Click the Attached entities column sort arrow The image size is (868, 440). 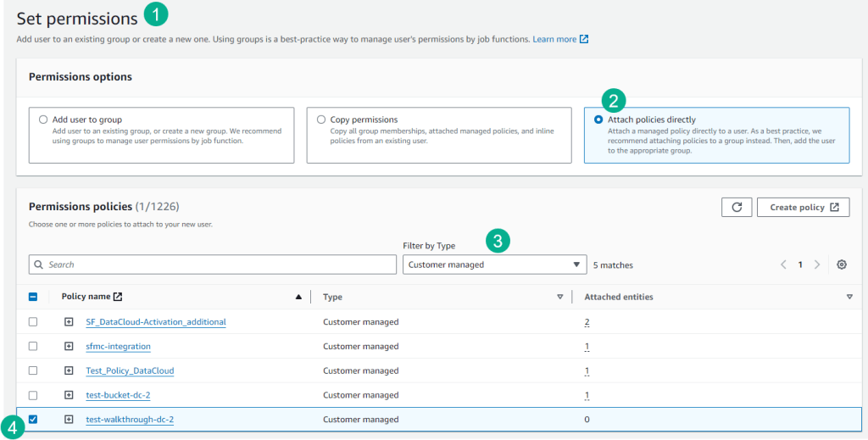tap(849, 297)
